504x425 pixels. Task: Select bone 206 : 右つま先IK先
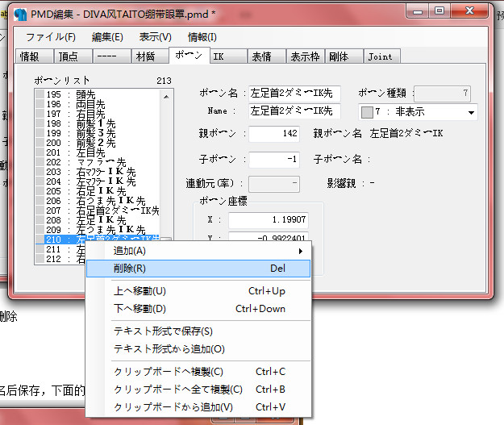coord(98,201)
